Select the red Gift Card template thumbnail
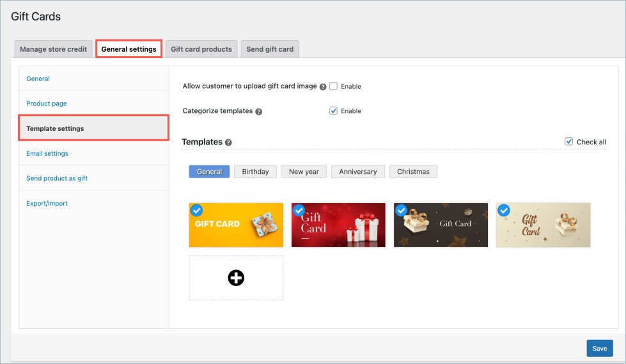 click(x=338, y=225)
